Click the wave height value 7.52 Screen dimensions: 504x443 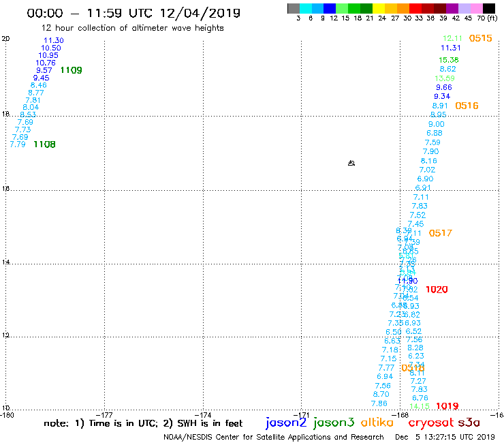(x=418, y=215)
